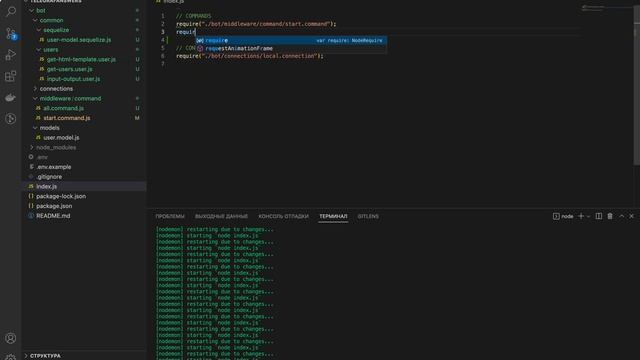The image size is (640, 360).
Task: Open the .gitignore file
Action: (x=49, y=177)
